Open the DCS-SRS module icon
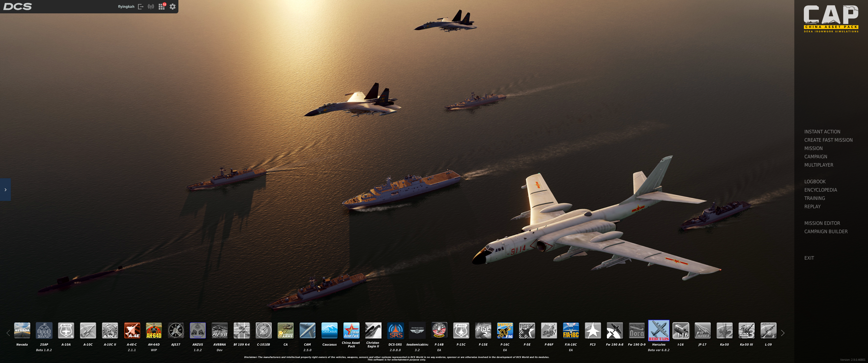This screenshot has height=363, width=868. coord(395,330)
